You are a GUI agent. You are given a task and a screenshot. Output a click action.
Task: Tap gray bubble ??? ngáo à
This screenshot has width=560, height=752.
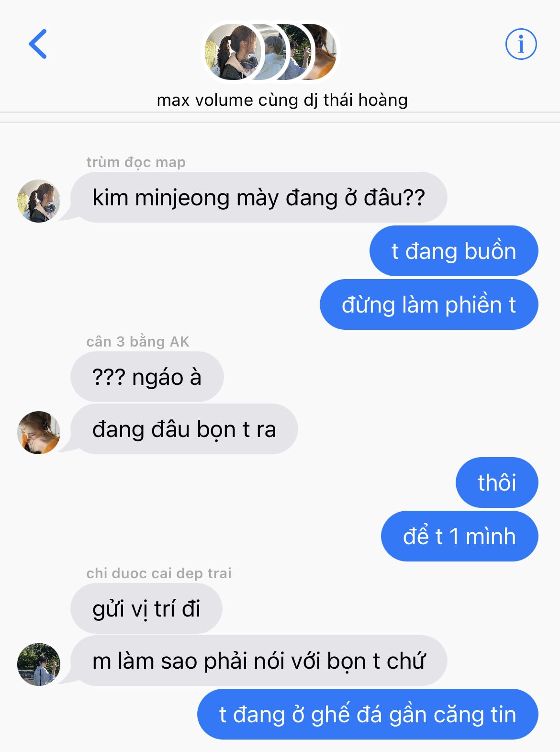pyautogui.click(x=147, y=377)
